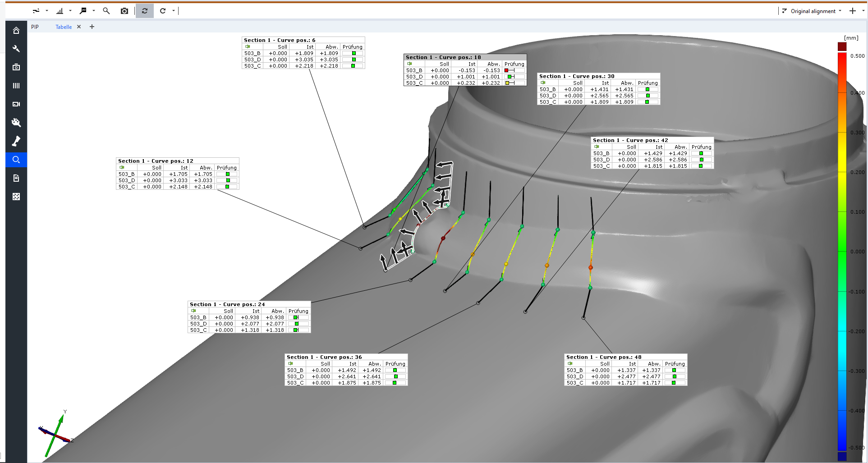Switch to the PIP tab

point(35,27)
